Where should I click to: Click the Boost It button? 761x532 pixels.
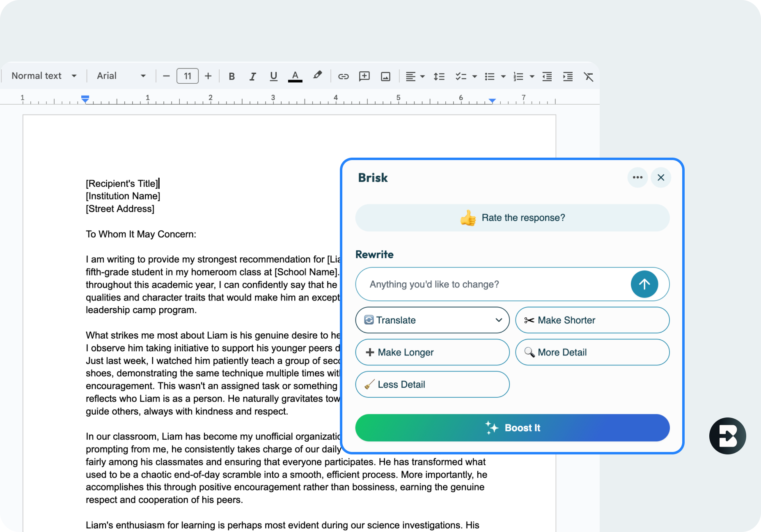click(x=512, y=428)
